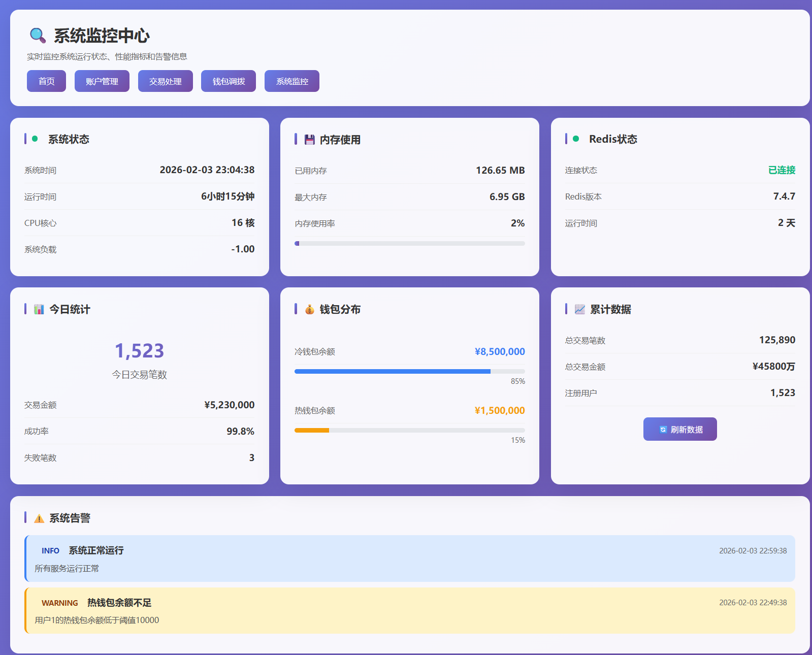The height and width of the screenshot is (655, 812).
Task: Click the system time 2026-02-03 23:04:38
Action: (x=207, y=170)
